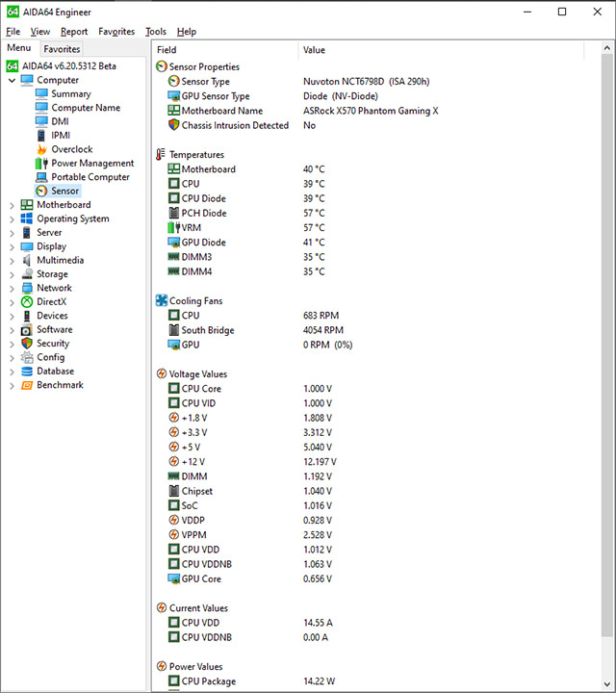Select the Power Management battery icon
This screenshot has width=616, height=693.
point(41,163)
